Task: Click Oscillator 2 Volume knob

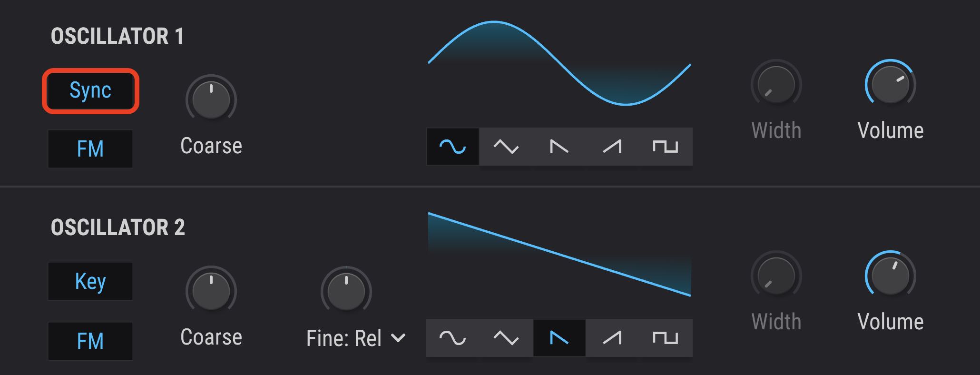Action: [890, 276]
